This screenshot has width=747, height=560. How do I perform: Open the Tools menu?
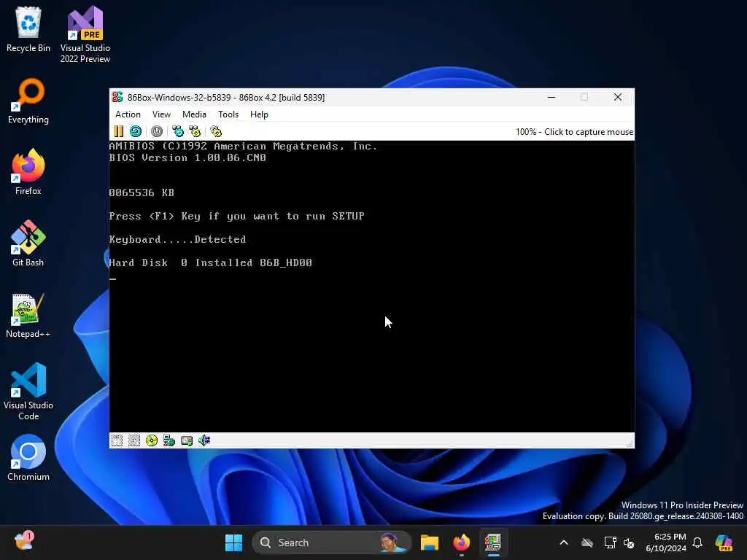pos(228,114)
